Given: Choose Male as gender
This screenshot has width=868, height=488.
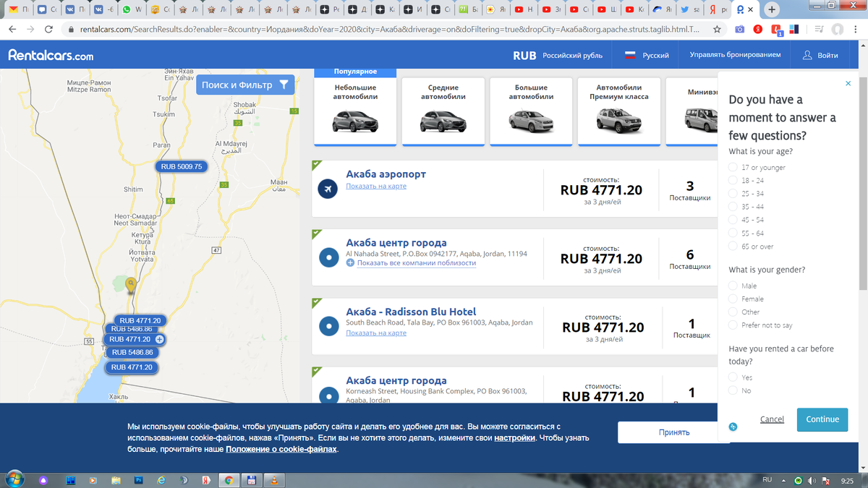Looking at the screenshot, I should (x=733, y=286).
